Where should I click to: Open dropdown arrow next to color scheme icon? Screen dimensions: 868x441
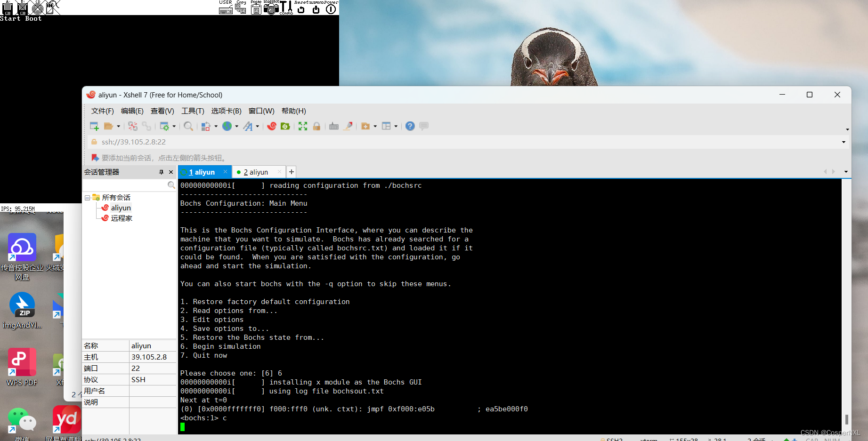(x=216, y=126)
